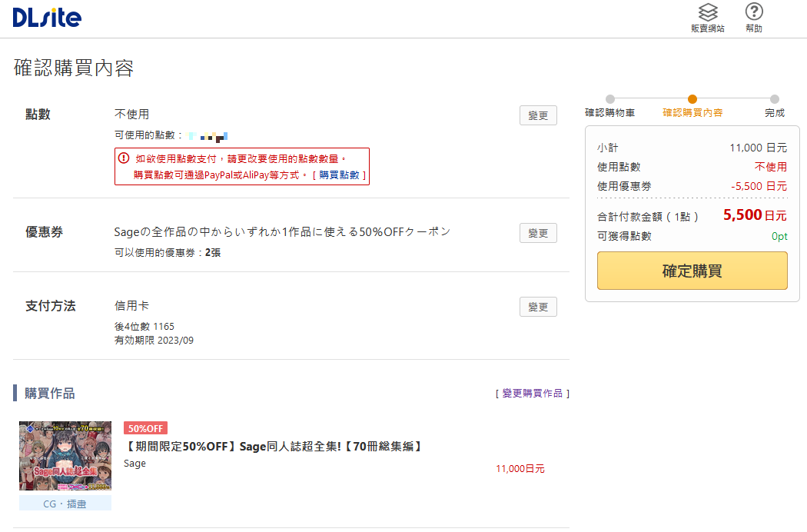Click the stacked-layers icon above 販賣網站
Viewport: 807px width, 532px height.
tap(707, 12)
